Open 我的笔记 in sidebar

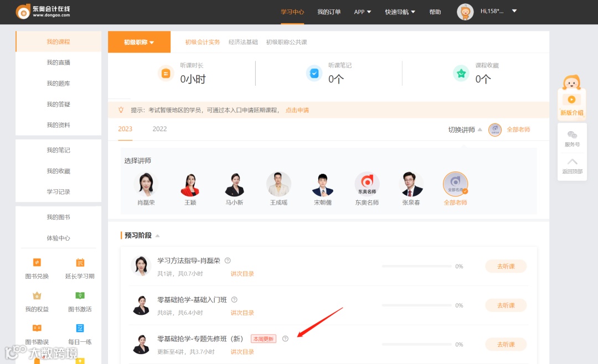click(x=58, y=150)
